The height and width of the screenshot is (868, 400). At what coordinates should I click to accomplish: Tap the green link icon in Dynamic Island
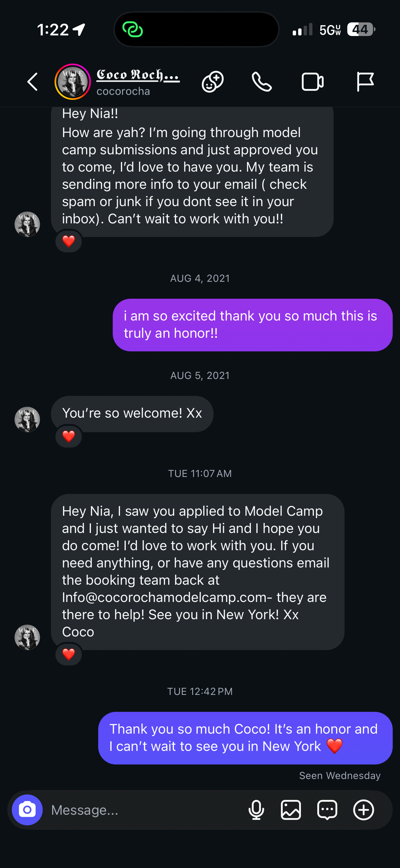click(132, 30)
